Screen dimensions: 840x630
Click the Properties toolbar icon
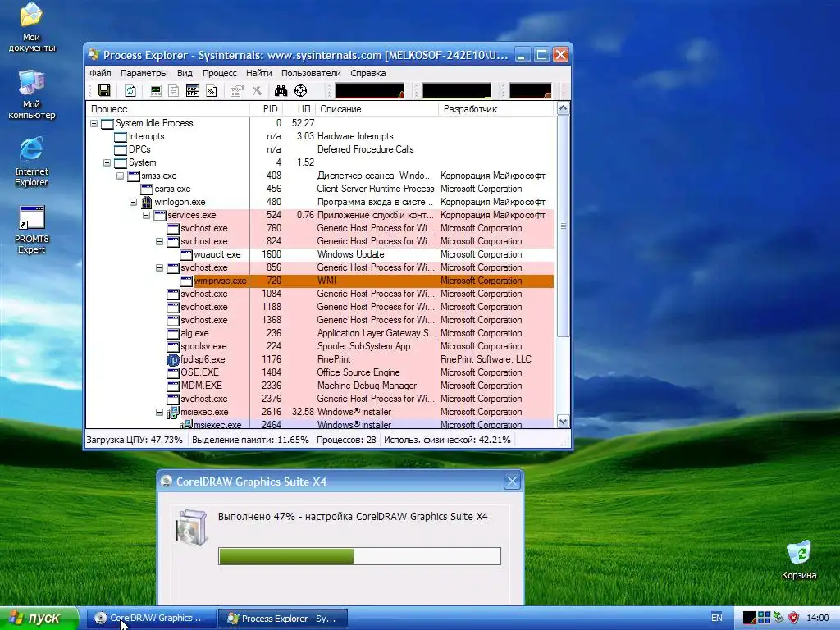(237, 90)
